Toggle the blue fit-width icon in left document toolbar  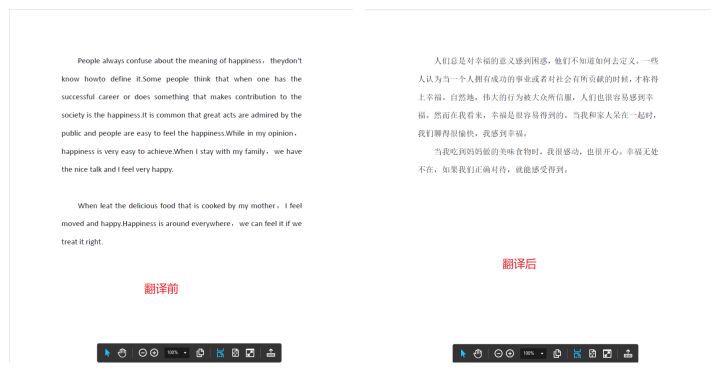click(x=220, y=353)
